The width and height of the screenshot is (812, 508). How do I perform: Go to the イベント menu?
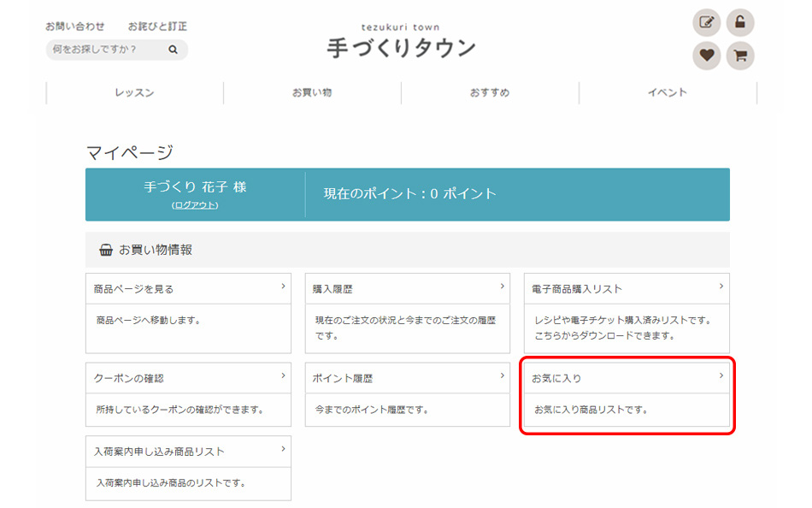pos(668,92)
